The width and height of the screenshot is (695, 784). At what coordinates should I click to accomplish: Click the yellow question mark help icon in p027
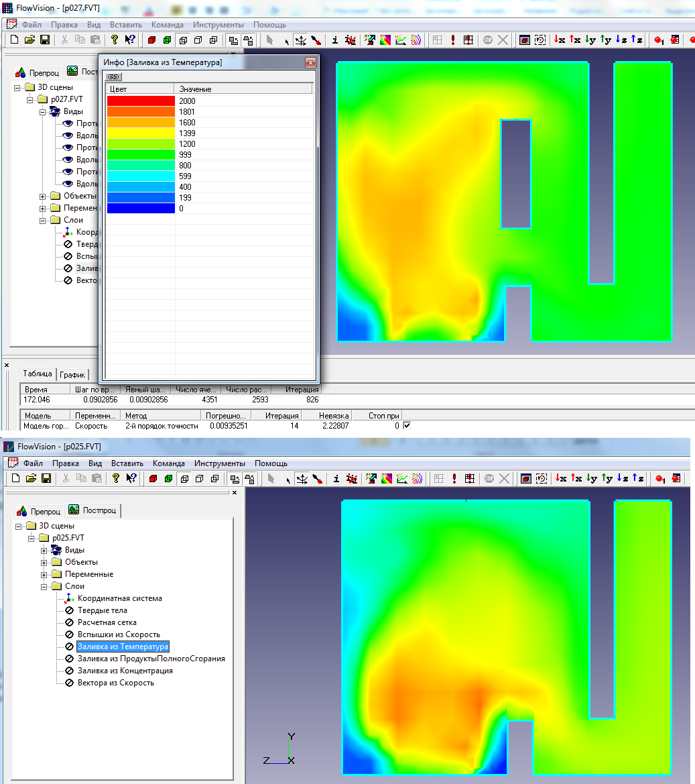pos(115,40)
